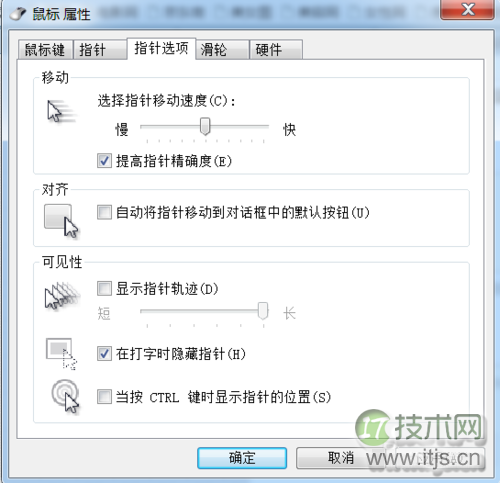This screenshot has width=500, height=483.
Task: Close the 鼠标 属性 dialog window
Action: pos(467,9)
